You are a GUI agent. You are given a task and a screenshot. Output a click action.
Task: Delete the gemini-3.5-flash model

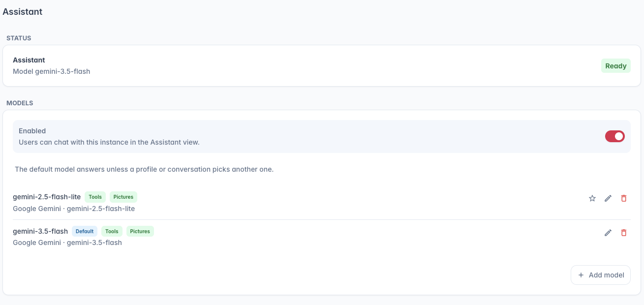coord(624,233)
